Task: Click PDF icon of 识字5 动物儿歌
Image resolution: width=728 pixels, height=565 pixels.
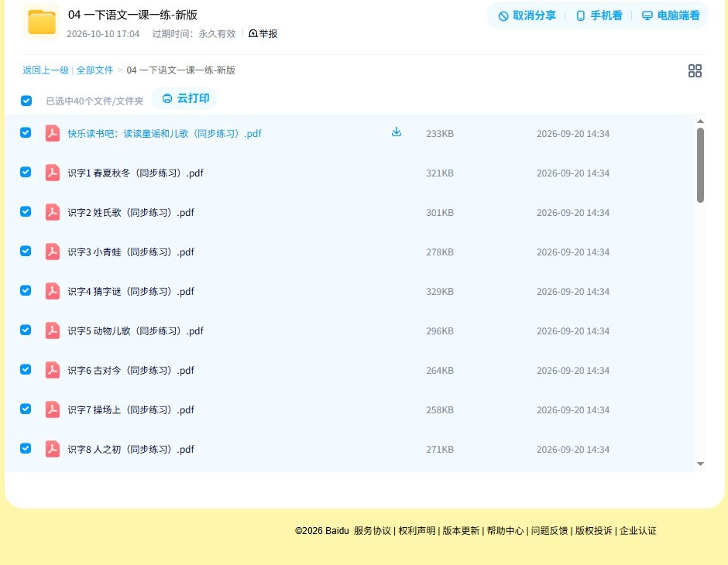Action: pyautogui.click(x=53, y=330)
